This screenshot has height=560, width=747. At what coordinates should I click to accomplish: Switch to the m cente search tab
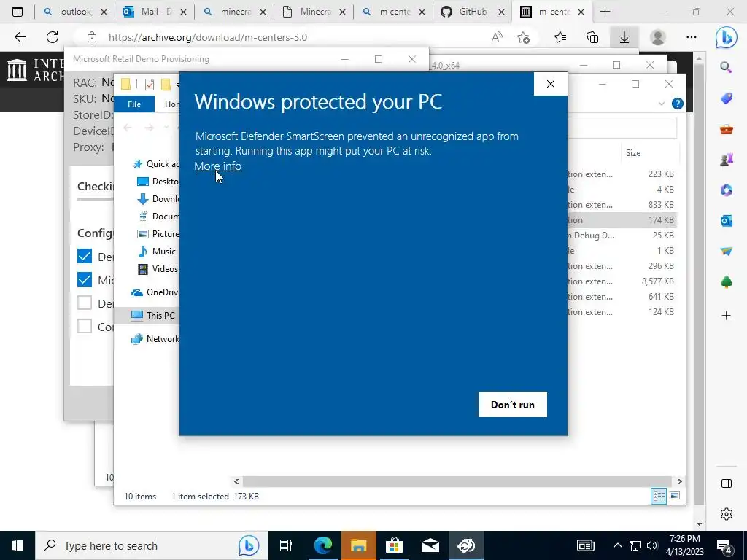[393, 12]
